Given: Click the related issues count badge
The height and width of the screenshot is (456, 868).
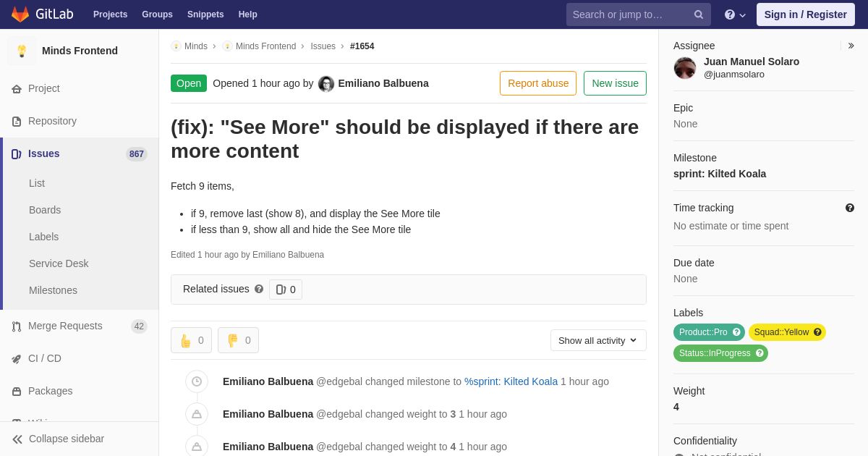Looking at the screenshot, I should [x=286, y=290].
